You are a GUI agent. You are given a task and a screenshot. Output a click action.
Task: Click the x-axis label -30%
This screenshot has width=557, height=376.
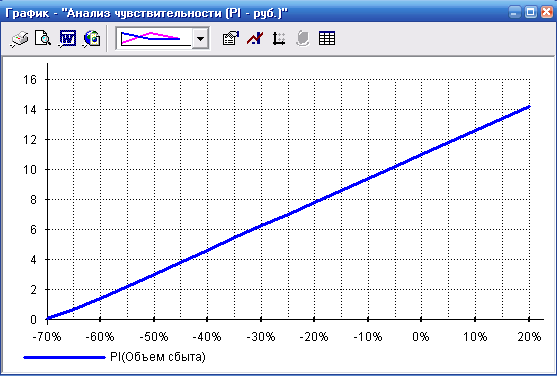click(261, 337)
